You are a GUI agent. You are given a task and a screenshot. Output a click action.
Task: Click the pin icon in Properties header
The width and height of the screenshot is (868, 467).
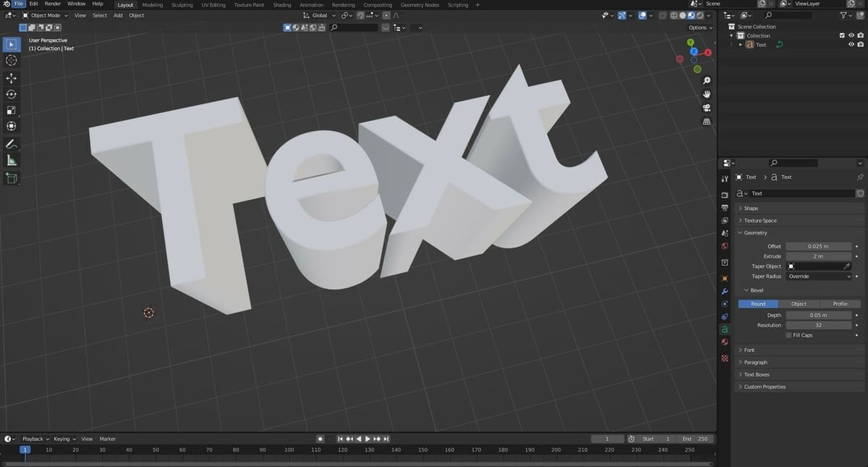(860, 177)
